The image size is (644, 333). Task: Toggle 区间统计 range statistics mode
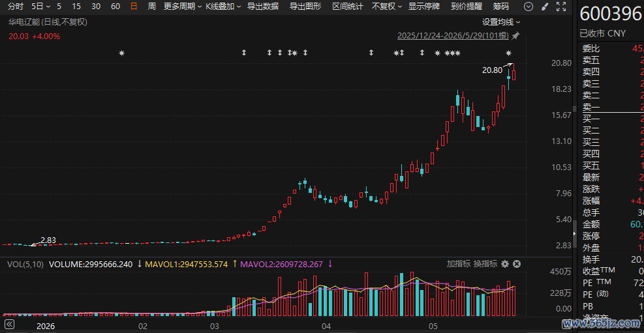(x=348, y=6)
